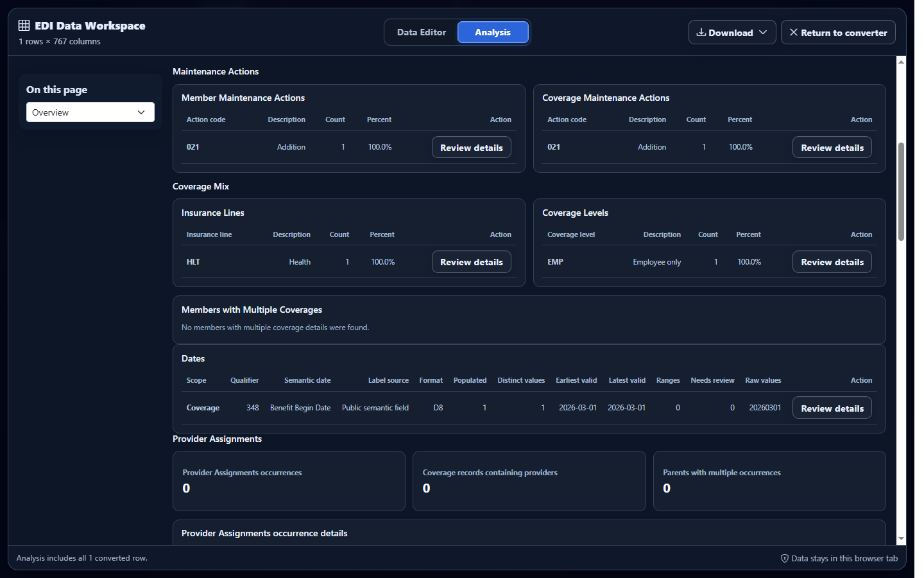
Task: Click the 'Needs review' column header
Action: (712, 380)
